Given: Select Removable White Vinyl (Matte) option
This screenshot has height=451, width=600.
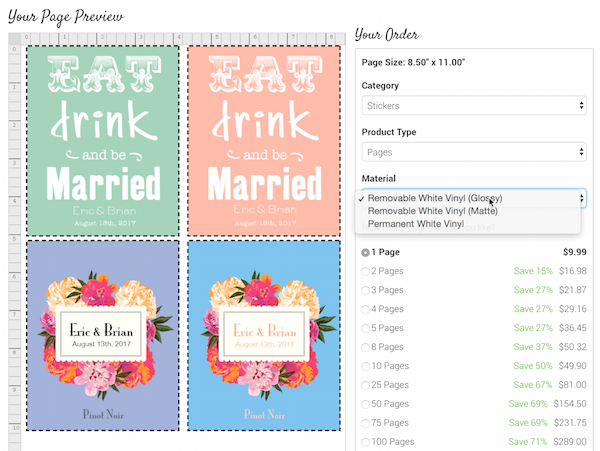Looking at the screenshot, I should tap(431, 211).
